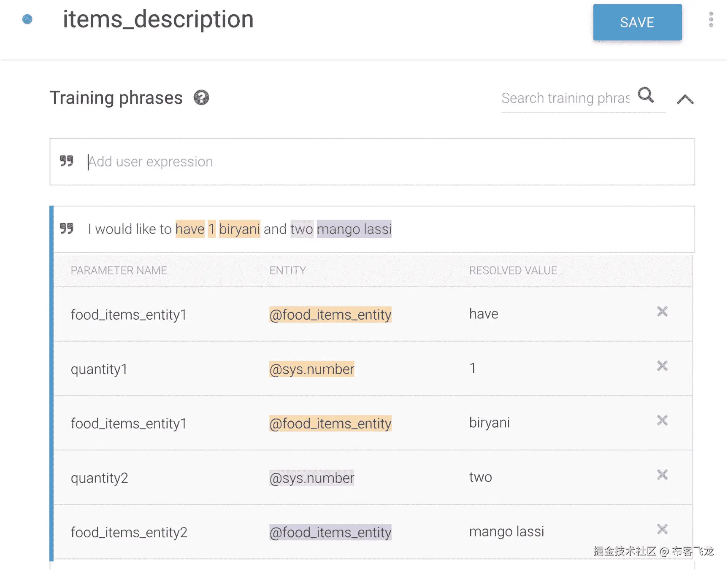Click parameter name food_items_entity1 in biryani row
Screen dimensions: 728x571
click(128, 423)
